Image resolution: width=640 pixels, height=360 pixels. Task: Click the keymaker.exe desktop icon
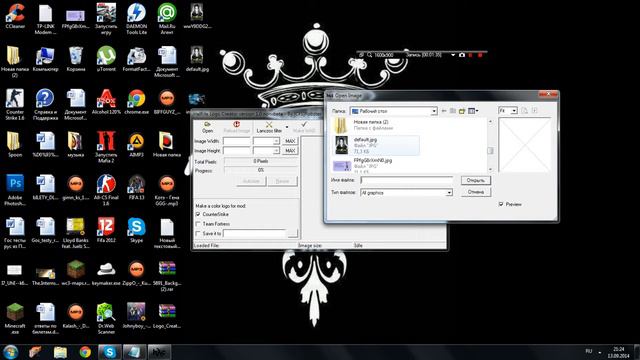pos(106,273)
